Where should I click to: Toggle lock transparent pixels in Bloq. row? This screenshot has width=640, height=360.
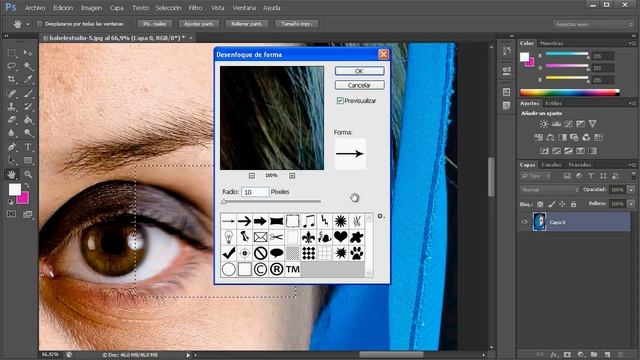click(540, 204)
